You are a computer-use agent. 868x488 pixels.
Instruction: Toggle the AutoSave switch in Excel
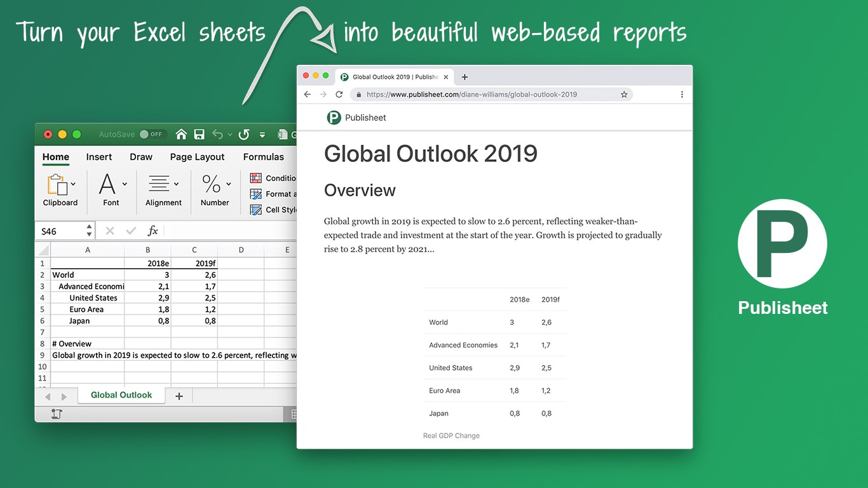(x=152, y=134)
